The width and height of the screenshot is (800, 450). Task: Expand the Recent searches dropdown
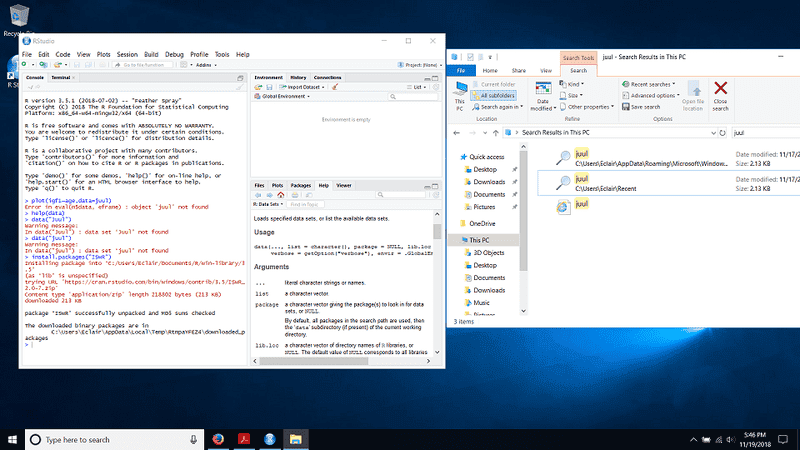point(649,84)
